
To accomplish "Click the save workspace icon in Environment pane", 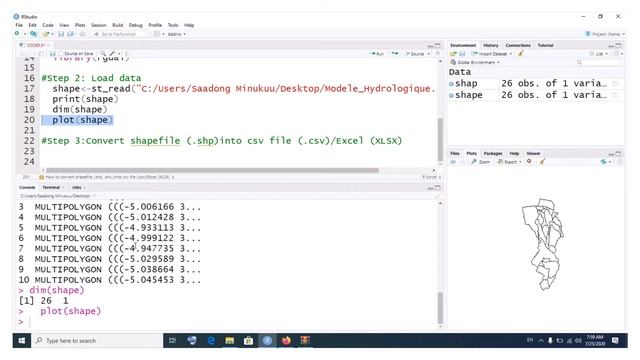I will (x=462, y=53).
